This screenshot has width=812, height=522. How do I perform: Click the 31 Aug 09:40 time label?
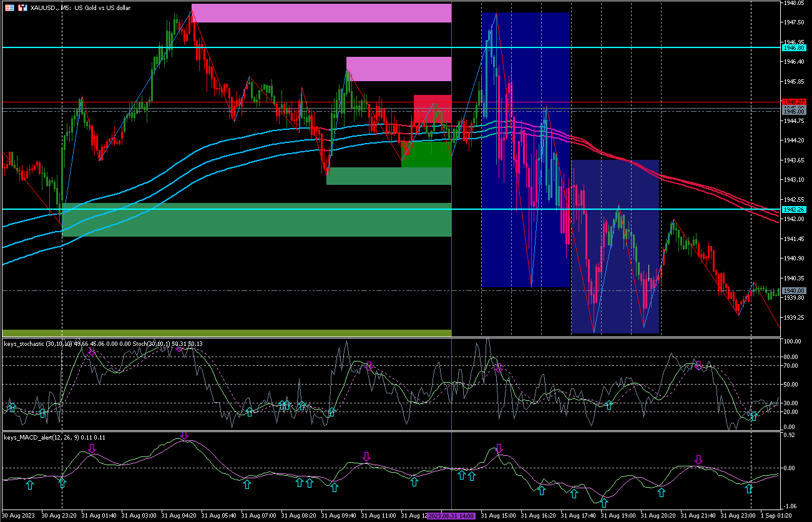339,516
